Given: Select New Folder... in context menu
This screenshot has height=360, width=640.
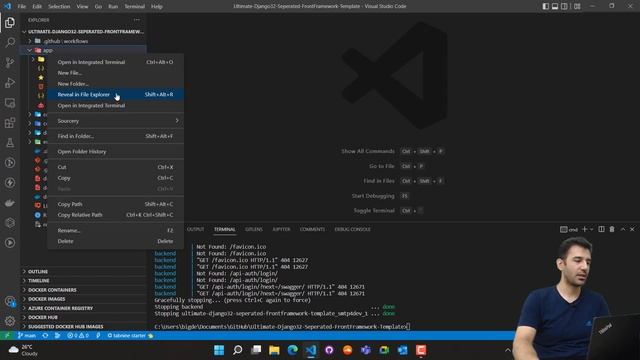Looking at the screenshot, I should coord(116,84).
